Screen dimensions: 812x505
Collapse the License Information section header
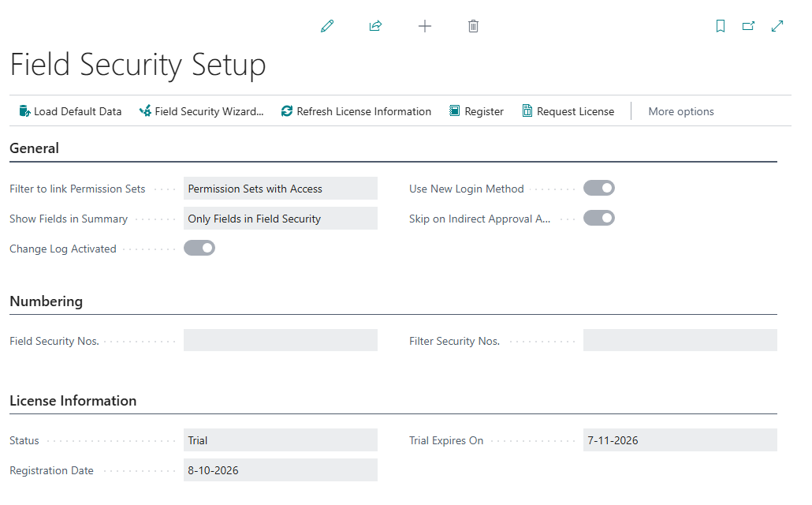[x=73, y=401]
